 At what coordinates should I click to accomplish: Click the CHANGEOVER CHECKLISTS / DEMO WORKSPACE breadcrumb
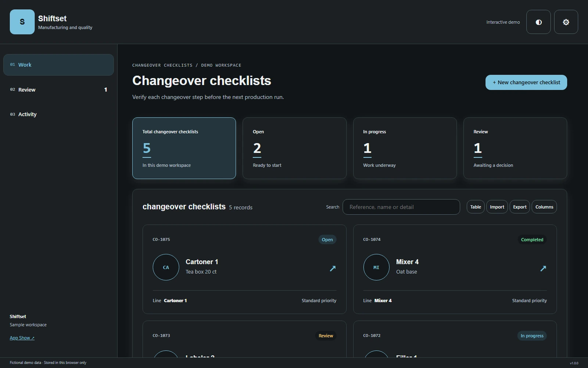click(x=187, y=65)
